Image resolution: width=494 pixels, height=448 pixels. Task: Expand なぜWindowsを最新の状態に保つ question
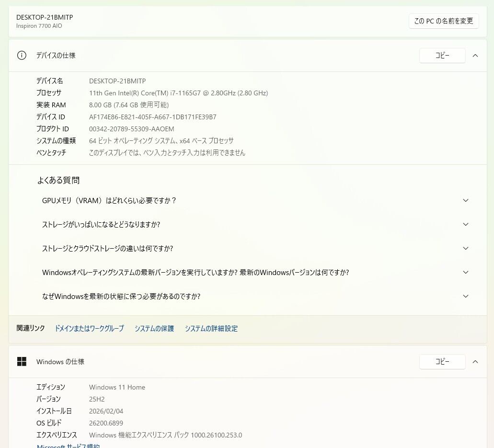pos(465,297)
